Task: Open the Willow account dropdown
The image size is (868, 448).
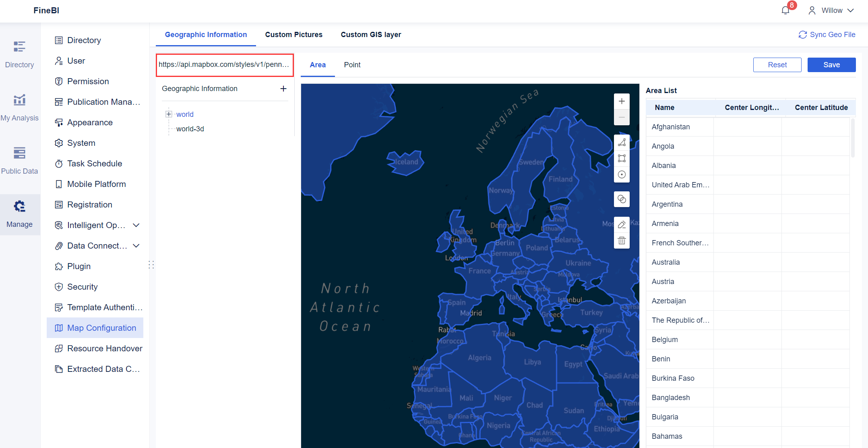Action: click(x=831, y=10)
